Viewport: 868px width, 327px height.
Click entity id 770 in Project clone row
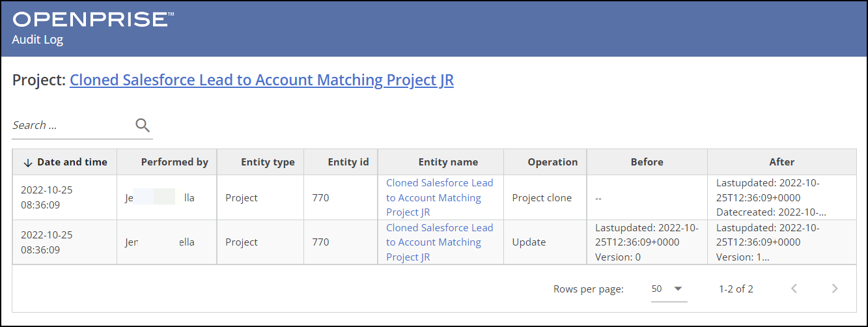pos(341,197)
